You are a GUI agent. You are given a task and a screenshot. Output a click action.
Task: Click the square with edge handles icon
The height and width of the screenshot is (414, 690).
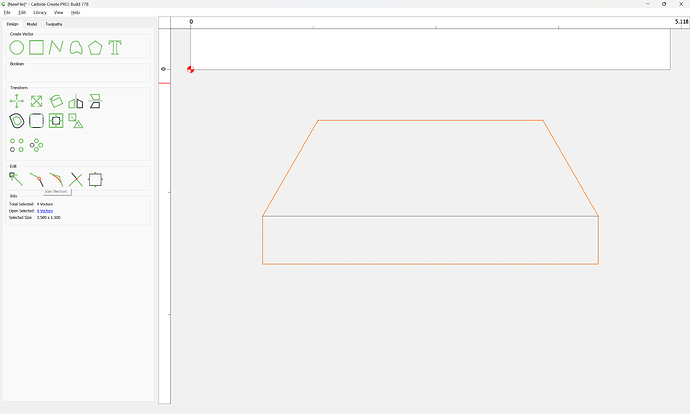coord(95,180)
